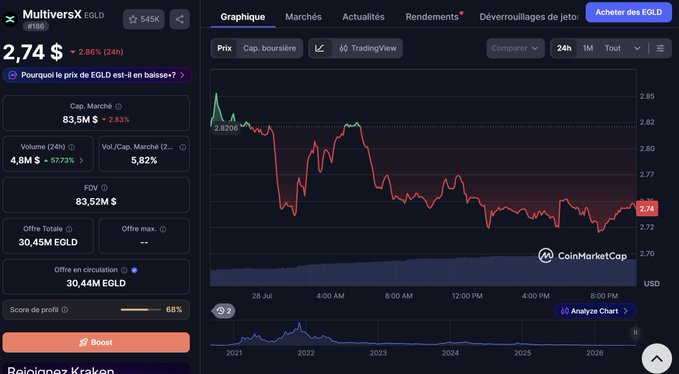Click the scroll-to-top arrow button

point(657,359)
